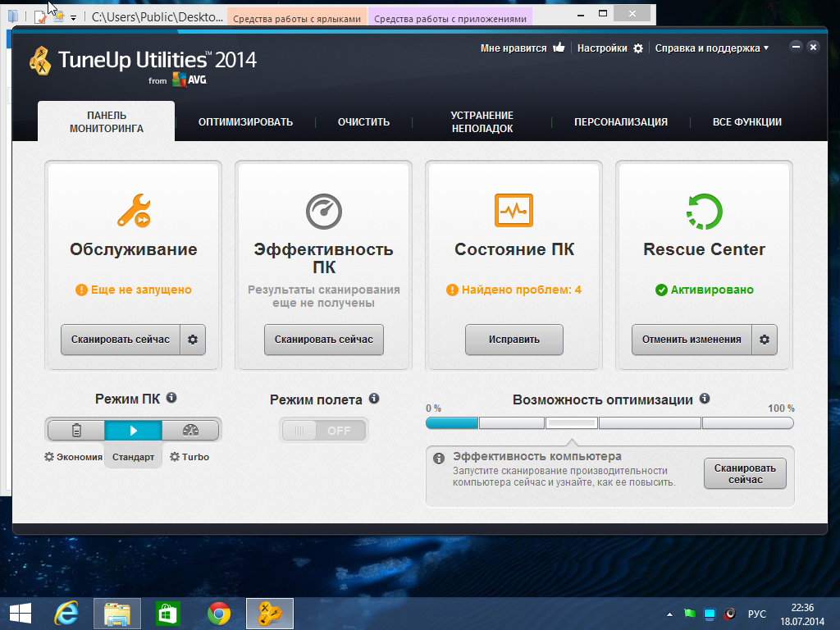This screenshot has height=630, width=840.
Task: Click Сканировать сейчас under Обслуживание
Action: coord(121,340)
